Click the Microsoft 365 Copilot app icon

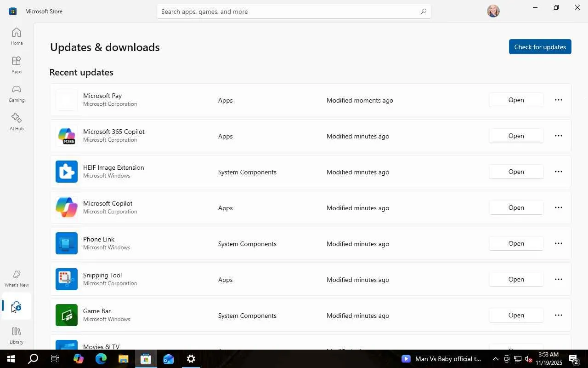tap(67, 136)
